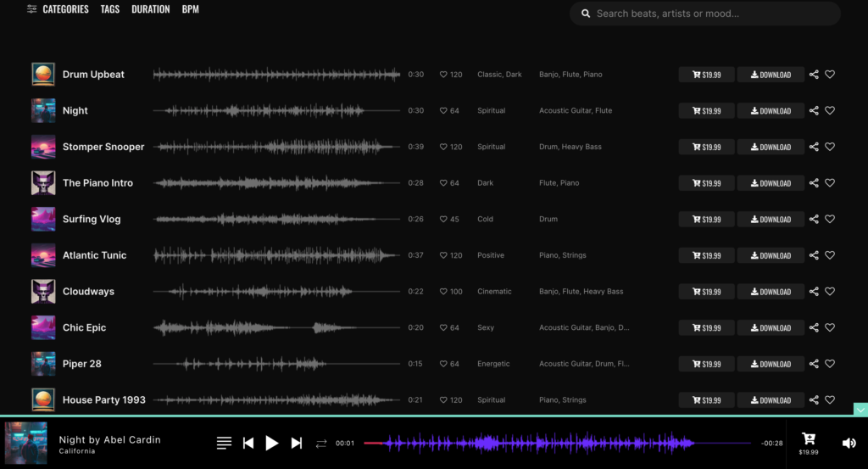
Task: Favorite the Night track with heart icon
Action: 830,111
